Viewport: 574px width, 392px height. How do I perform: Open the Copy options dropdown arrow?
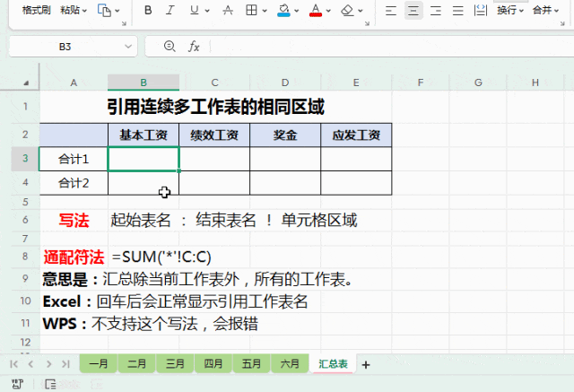[x=117, y=11]
